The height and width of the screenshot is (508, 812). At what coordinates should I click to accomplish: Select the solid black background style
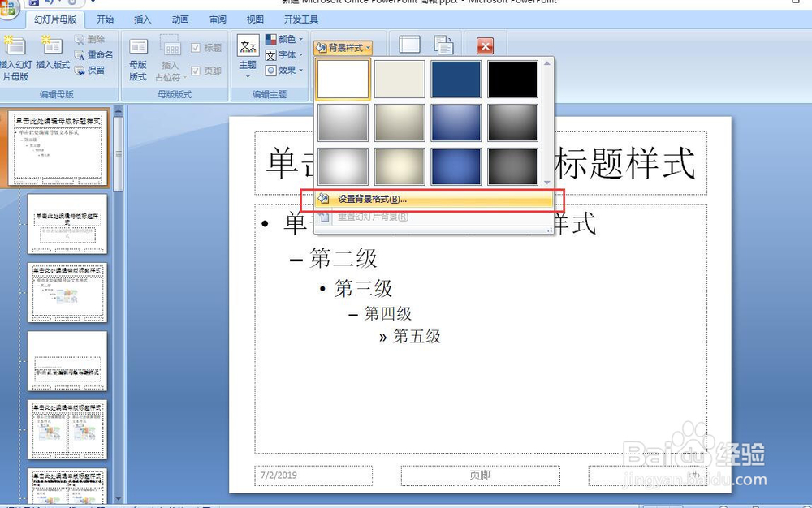512,80
